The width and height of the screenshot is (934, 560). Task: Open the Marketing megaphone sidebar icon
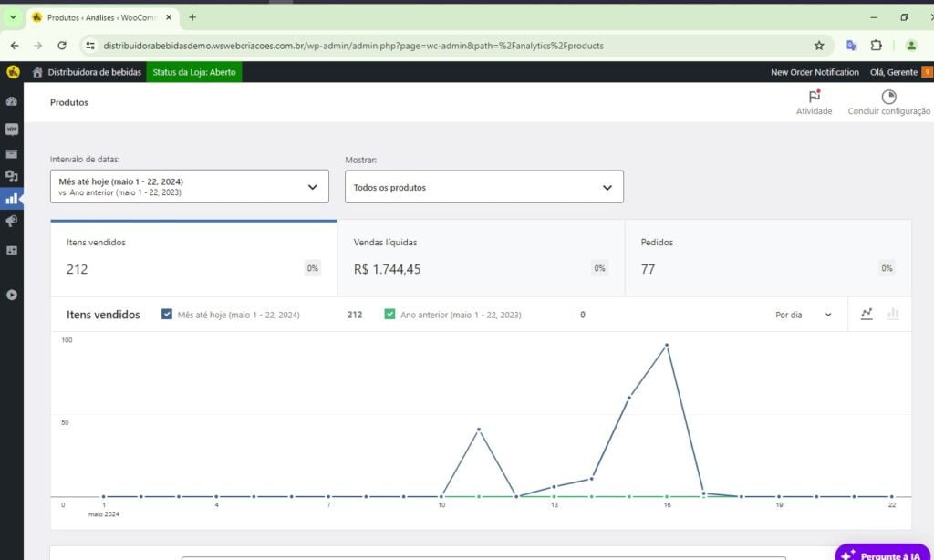click(x=12, y=222)
